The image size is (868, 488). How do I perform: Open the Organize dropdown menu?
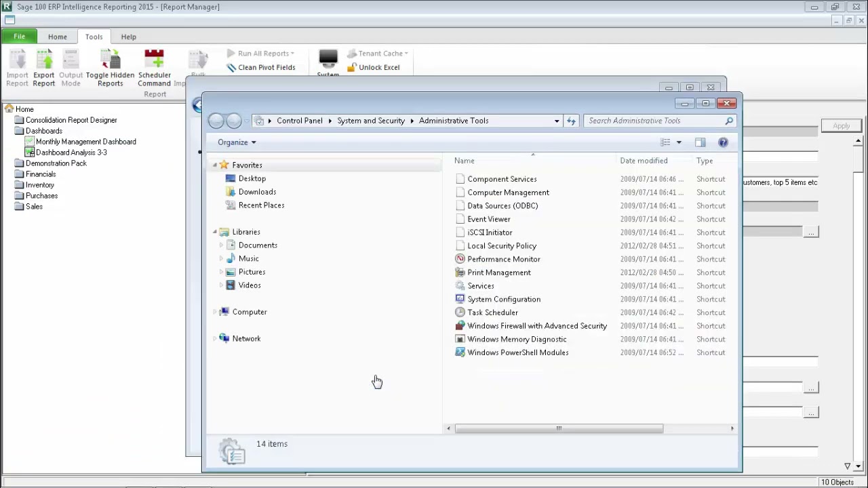pos(237,142)
